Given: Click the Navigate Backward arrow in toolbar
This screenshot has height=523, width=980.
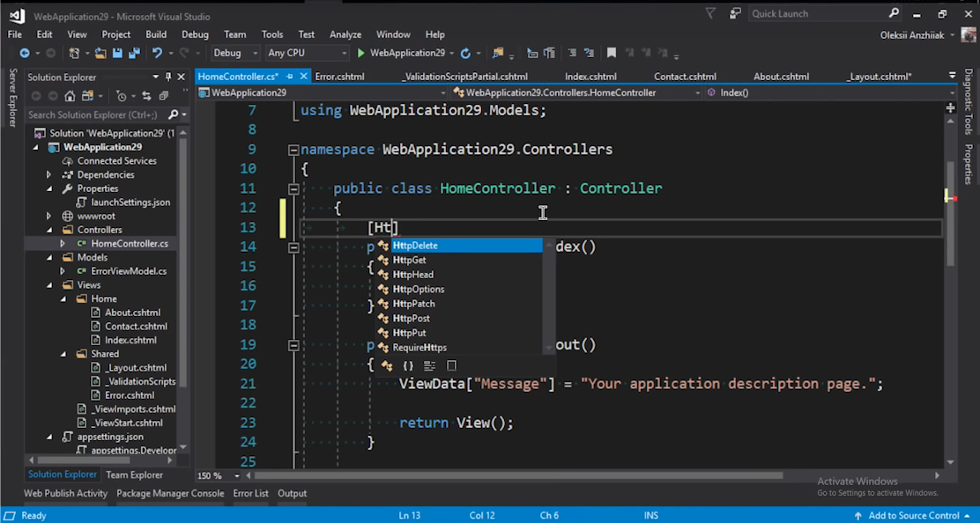Looking at the screenshot, I should 25,53.
